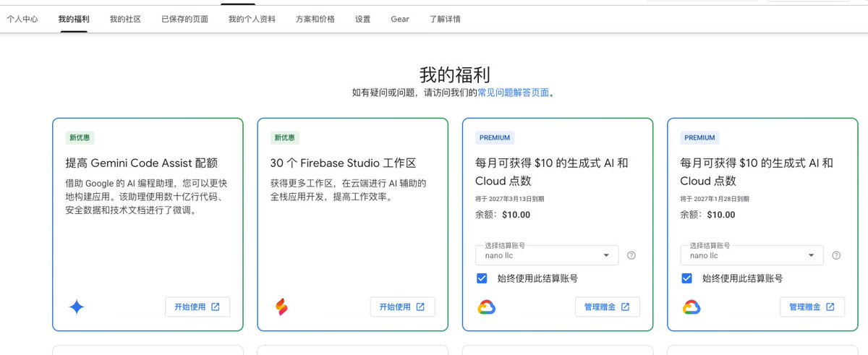Click the $10.00 balance in the 1月28日 card

(x=721, y=215)
